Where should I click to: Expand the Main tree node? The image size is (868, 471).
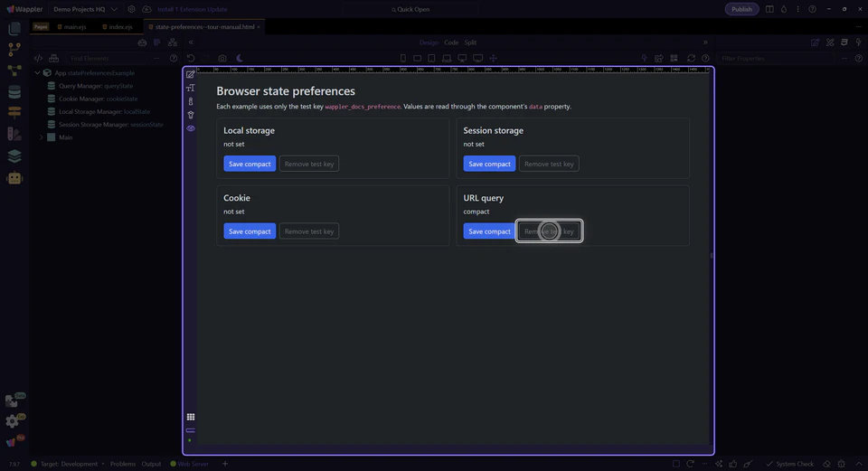[42, 137]
